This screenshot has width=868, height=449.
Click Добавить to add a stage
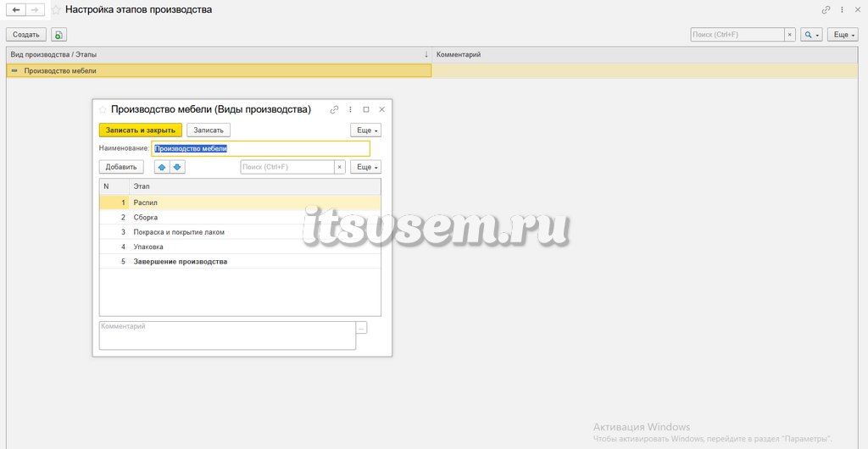tap(121, 167)
